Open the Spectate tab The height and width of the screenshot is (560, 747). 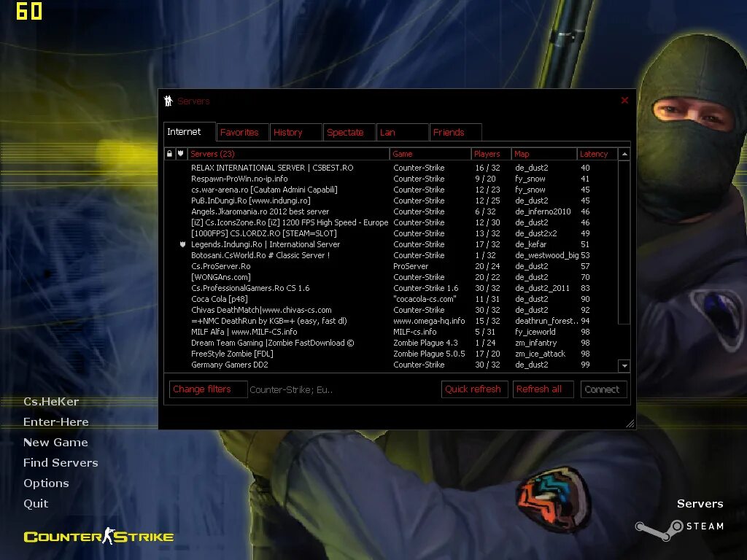[x=349, y=133]
